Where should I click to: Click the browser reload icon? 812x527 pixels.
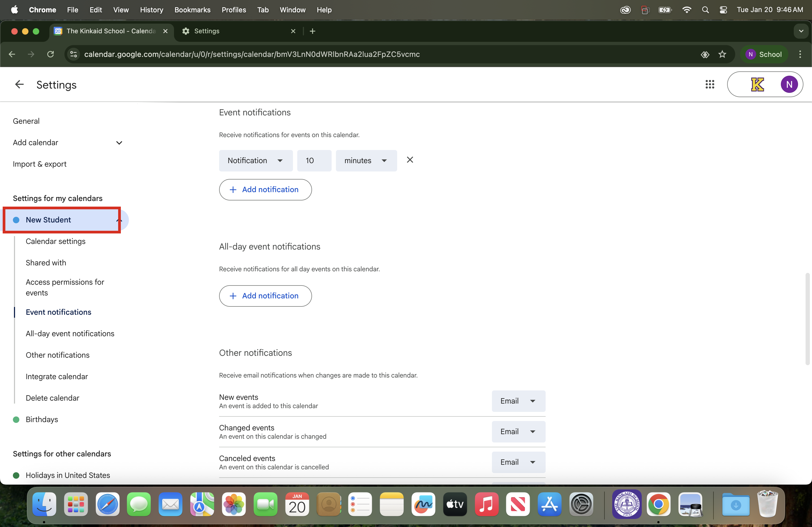coord(50,54)
